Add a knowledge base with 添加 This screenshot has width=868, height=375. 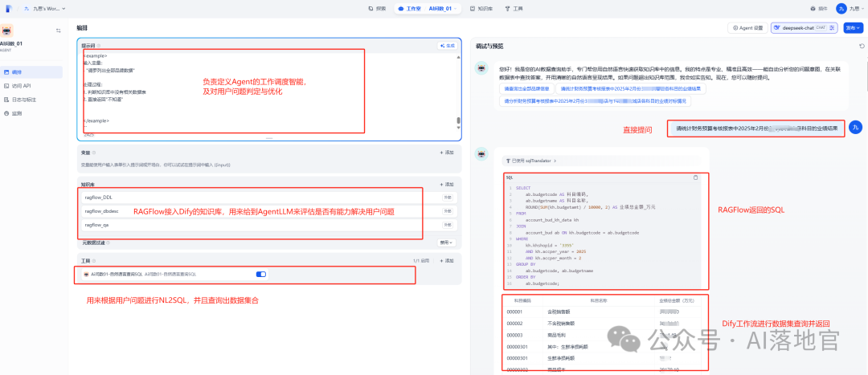[x=447, y=184]
